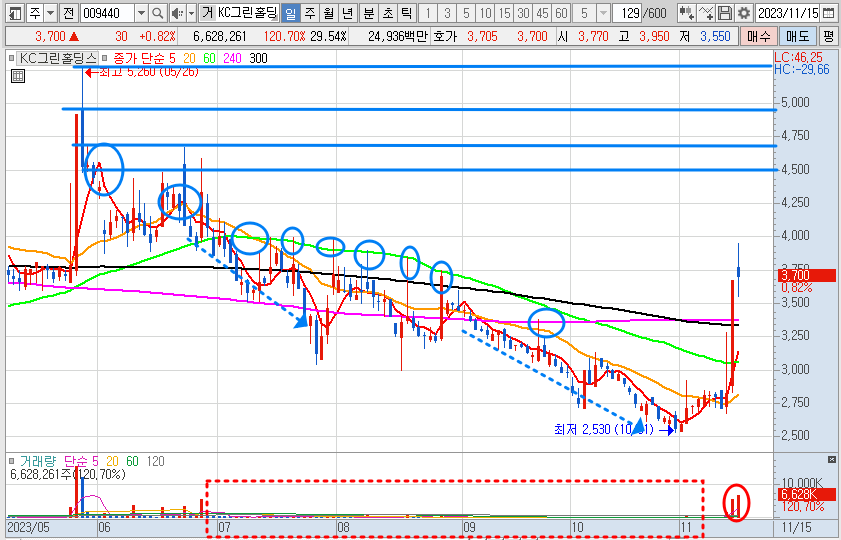Select the 일 daily chart tab
Screen dimensions: 841x540
(x=290, y=13)
